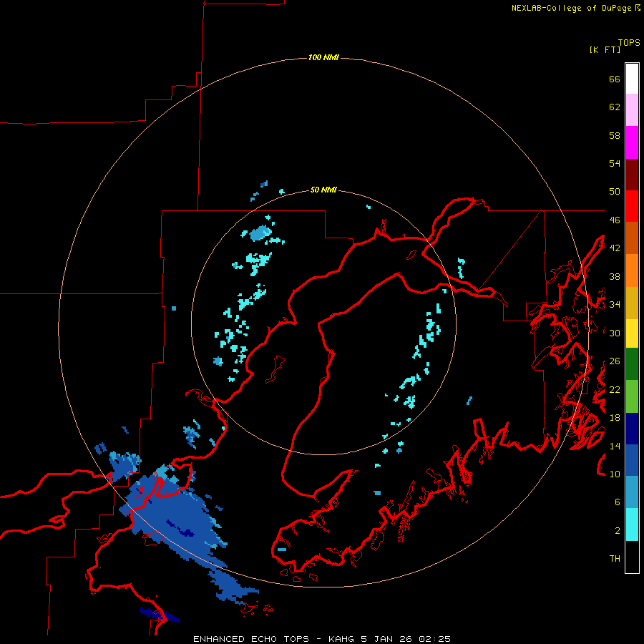Click the dark navy echo at the map's bottom-left
Viewport: 644px width, 644px height.
[x=160, y=615]
